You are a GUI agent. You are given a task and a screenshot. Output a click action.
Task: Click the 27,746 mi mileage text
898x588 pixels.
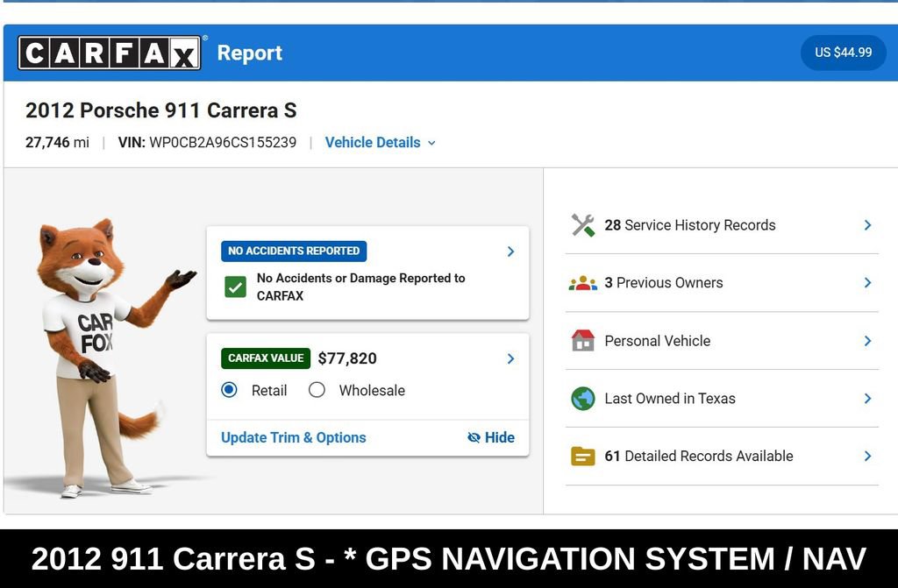57,143
